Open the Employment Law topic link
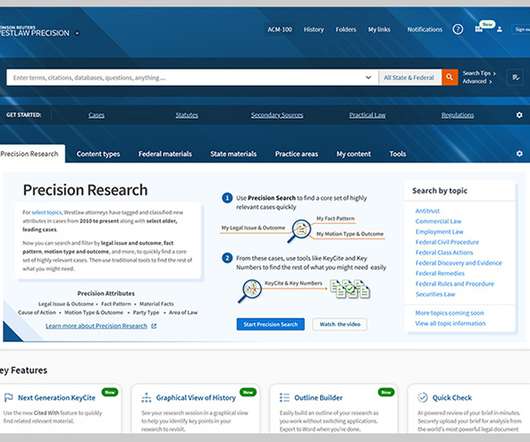This screenshot has width=530, height=442. [x=439, y=231]
